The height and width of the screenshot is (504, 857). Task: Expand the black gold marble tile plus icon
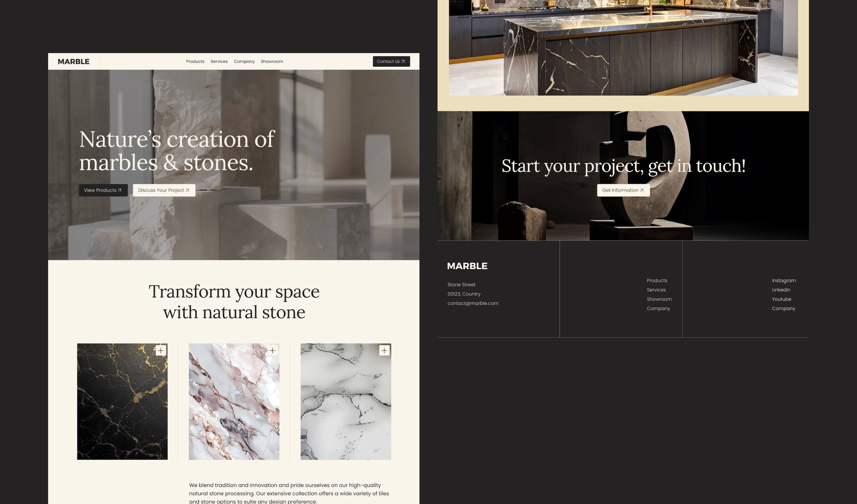[161, 350]
